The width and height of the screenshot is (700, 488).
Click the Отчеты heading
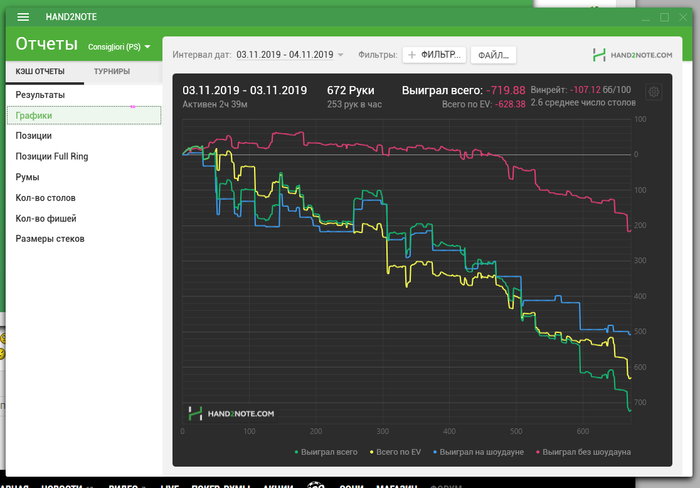click(x=46, y=44)
